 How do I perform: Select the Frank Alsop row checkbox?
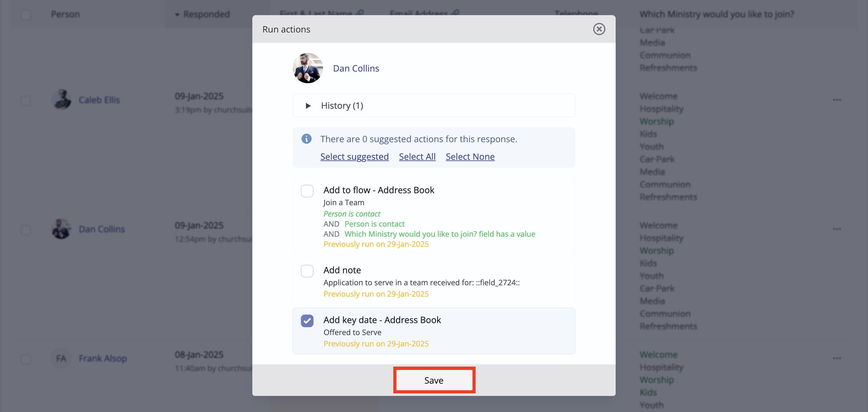click(x=26, y=359)
